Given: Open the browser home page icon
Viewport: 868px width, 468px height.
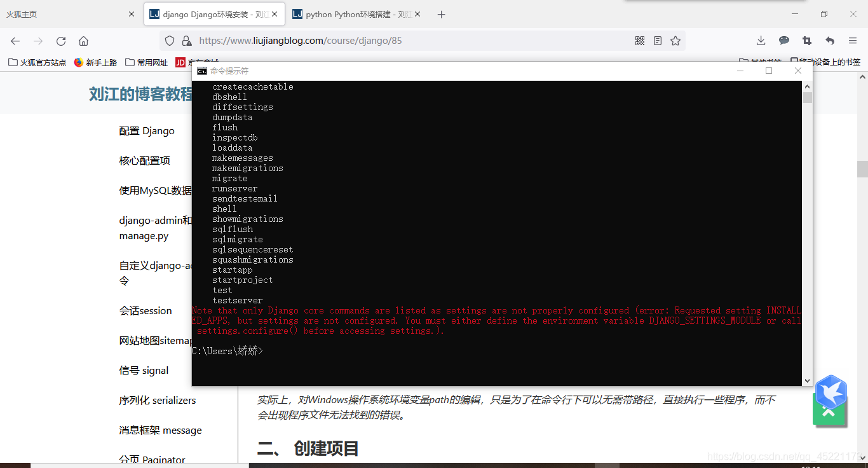Looking at the screenshot, I should (x=83, y=41).
